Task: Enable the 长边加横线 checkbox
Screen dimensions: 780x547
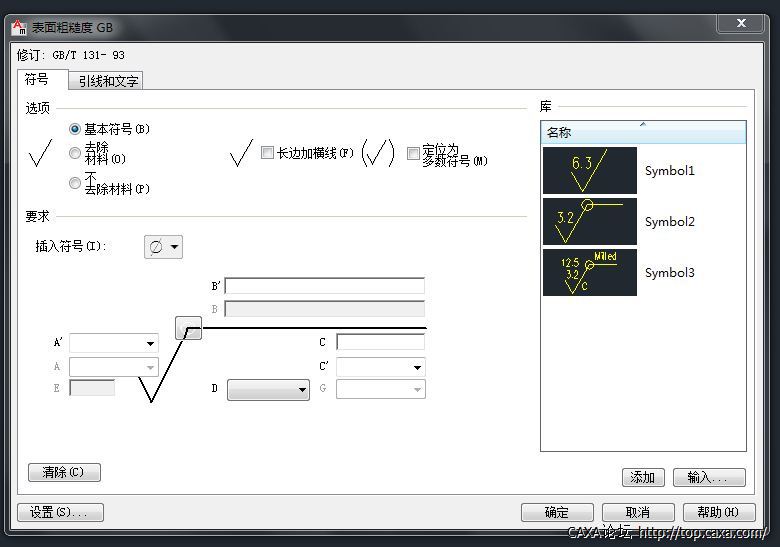Action: pyautogui.click(x=267, y=153)
